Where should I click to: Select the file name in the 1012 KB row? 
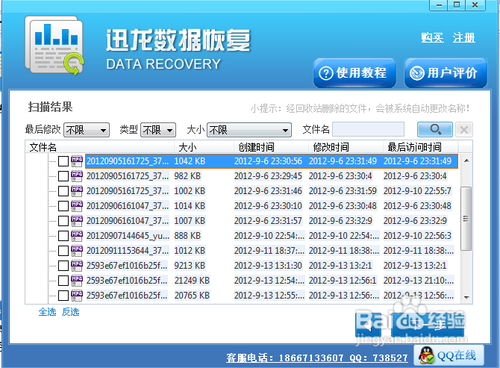128,251
